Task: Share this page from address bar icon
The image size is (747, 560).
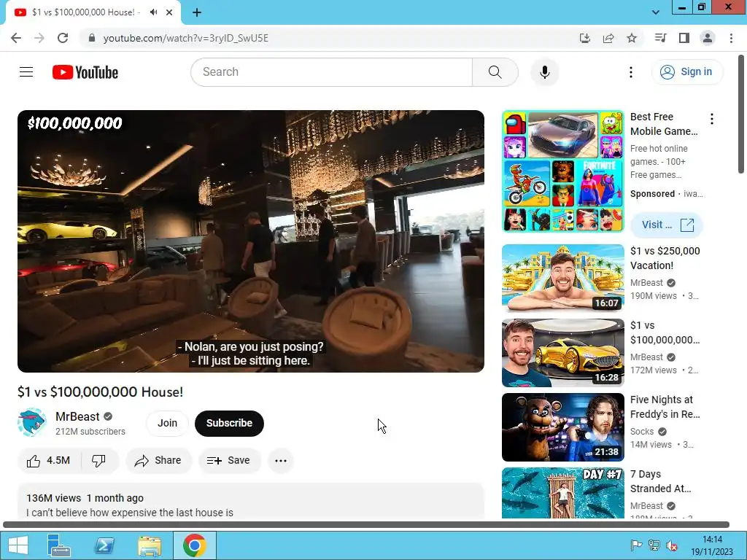Action: pyautogui.click(x=608, y=38)
